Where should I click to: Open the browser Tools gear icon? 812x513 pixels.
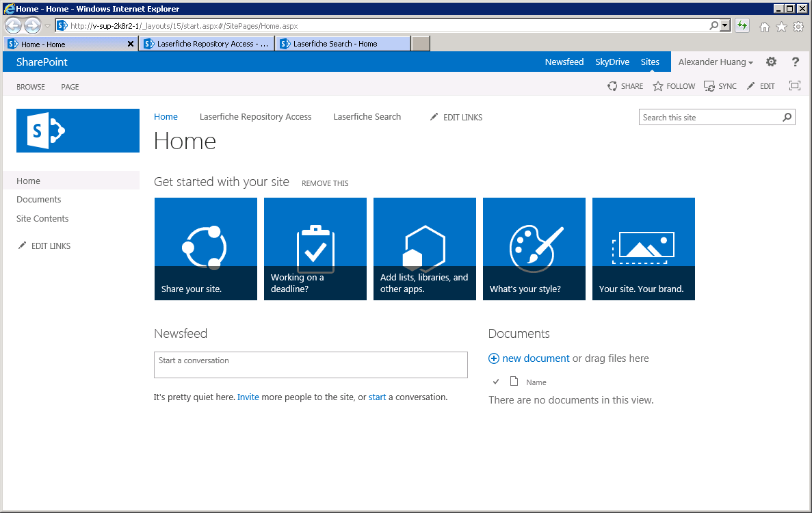(798, 27)
